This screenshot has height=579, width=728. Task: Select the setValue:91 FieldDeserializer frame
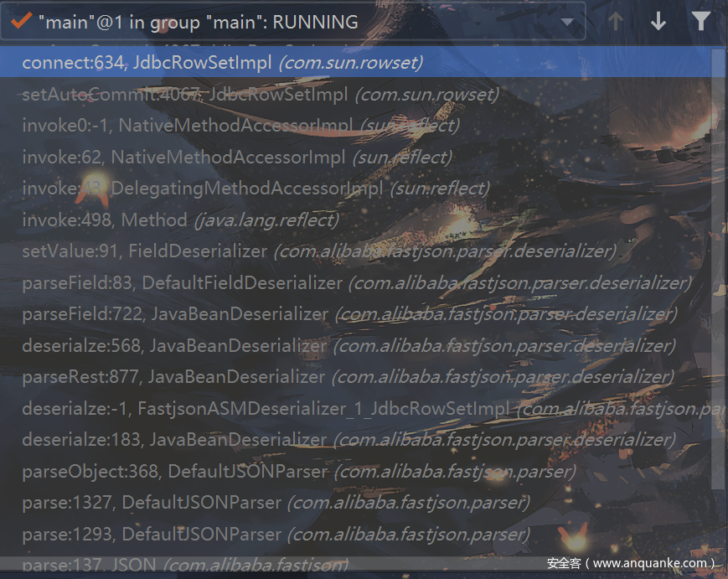click(355, 251)
